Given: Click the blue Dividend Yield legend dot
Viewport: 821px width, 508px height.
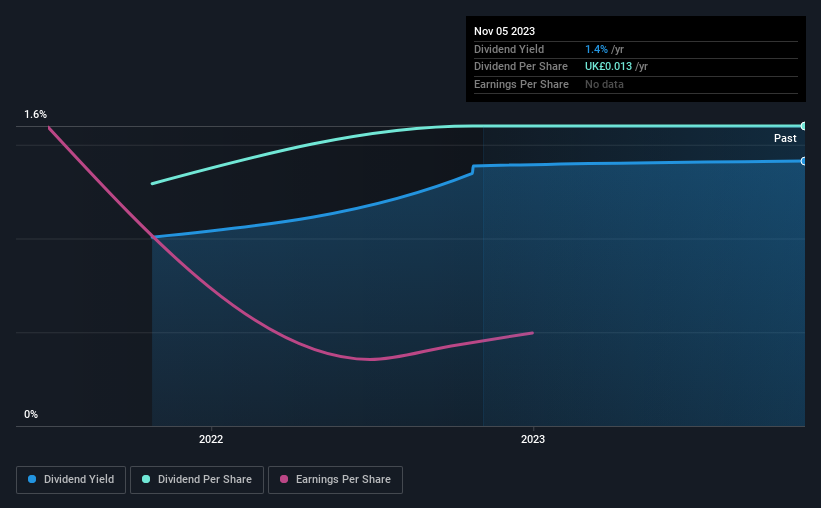Looking at the screenshot, I should (32, 479).
